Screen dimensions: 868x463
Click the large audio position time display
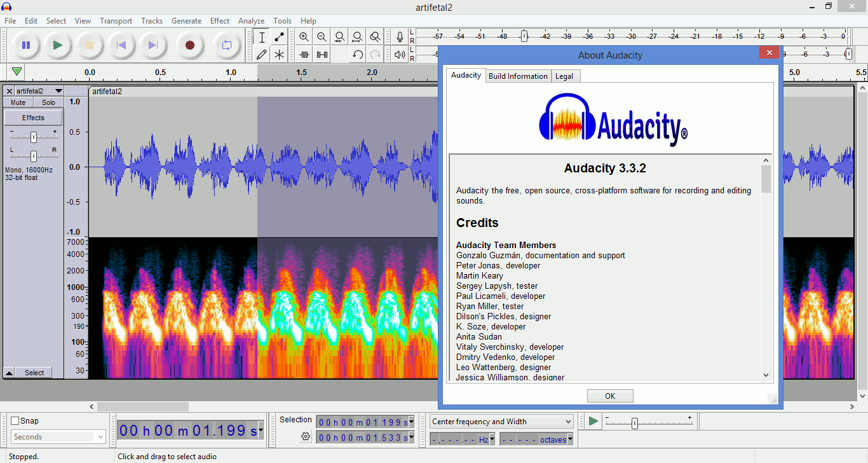click(188, 431)
